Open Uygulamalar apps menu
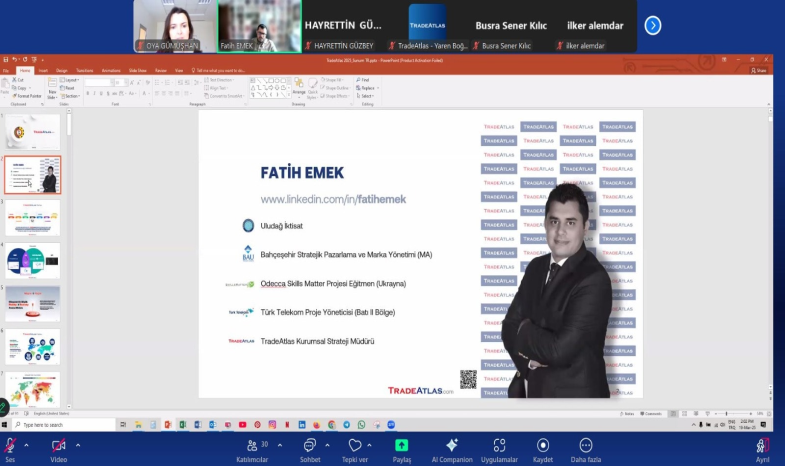 pos(497,446)
